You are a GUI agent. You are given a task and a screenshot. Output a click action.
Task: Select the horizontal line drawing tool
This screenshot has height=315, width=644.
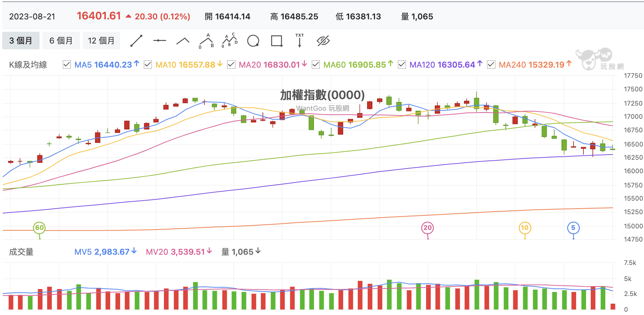pyautogui.click(x=160, y=41)
